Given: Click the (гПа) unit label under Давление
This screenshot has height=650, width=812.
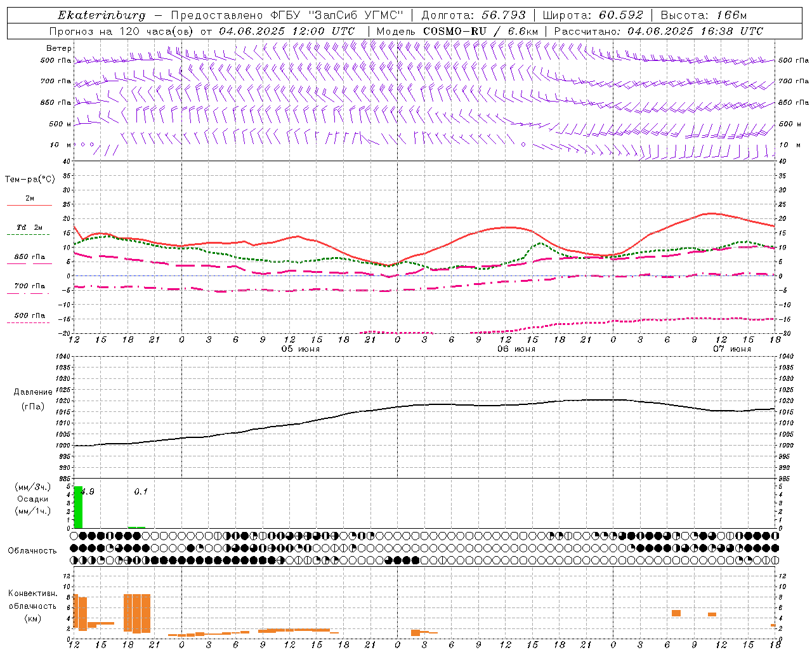Looking at the screenshot, I should pos(33,407).
